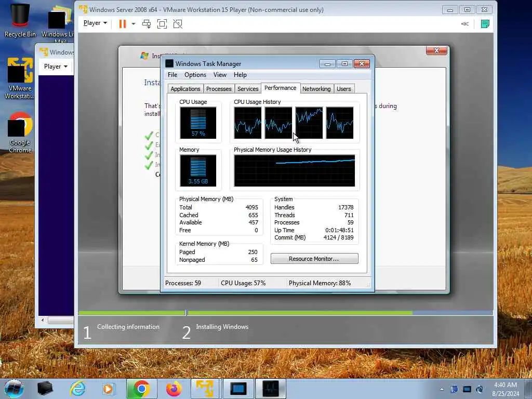Click the volume tray icon
The height and width of the screenshot is (399, 532).
(480, 389)
